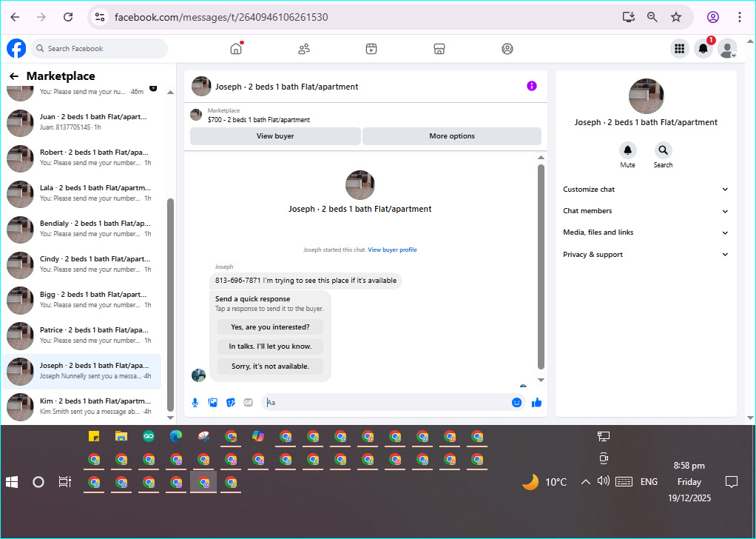This screenshot has width=756, height=539.
Task: Open conversation information purple icon
Action: pyautogui.click(x=532, y=86)
